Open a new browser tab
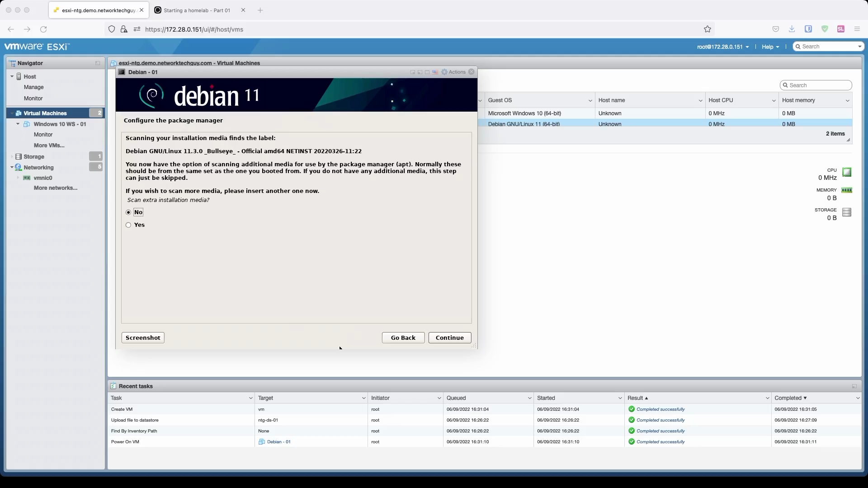The width and height of the screenshot is (868, 488). [x=260, y=10]
